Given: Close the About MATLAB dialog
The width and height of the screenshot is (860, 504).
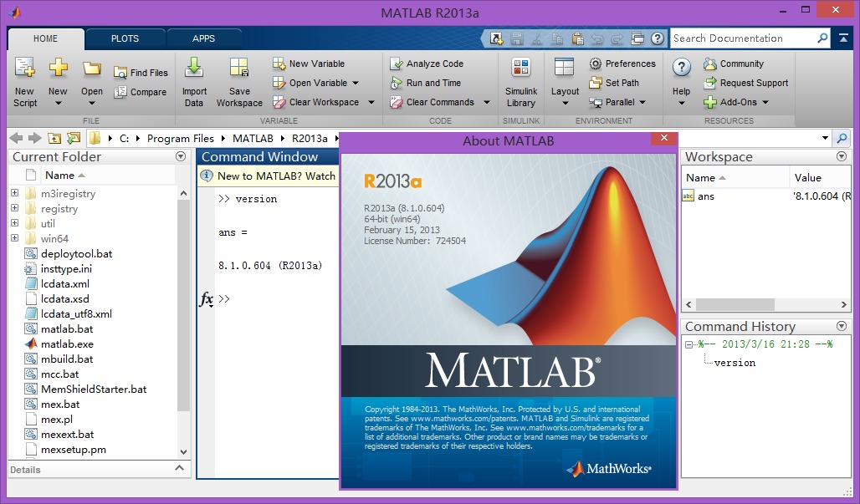Looking at the screenshot, I should [663, 139].
